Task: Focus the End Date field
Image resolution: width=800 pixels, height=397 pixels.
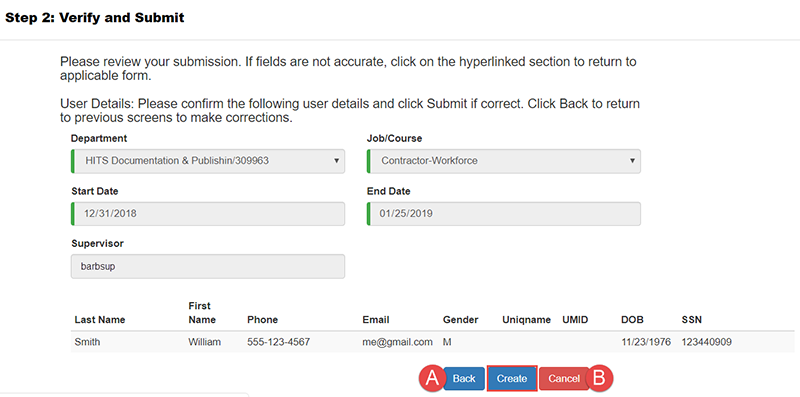Action: click(504, 214)
